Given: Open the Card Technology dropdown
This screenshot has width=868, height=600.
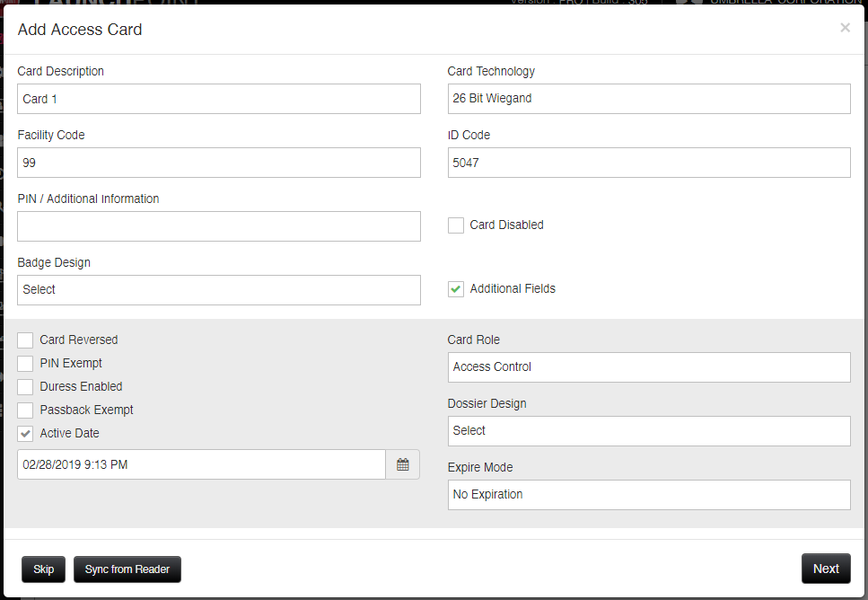Looking at the screenshot, I should pos(648,99).
